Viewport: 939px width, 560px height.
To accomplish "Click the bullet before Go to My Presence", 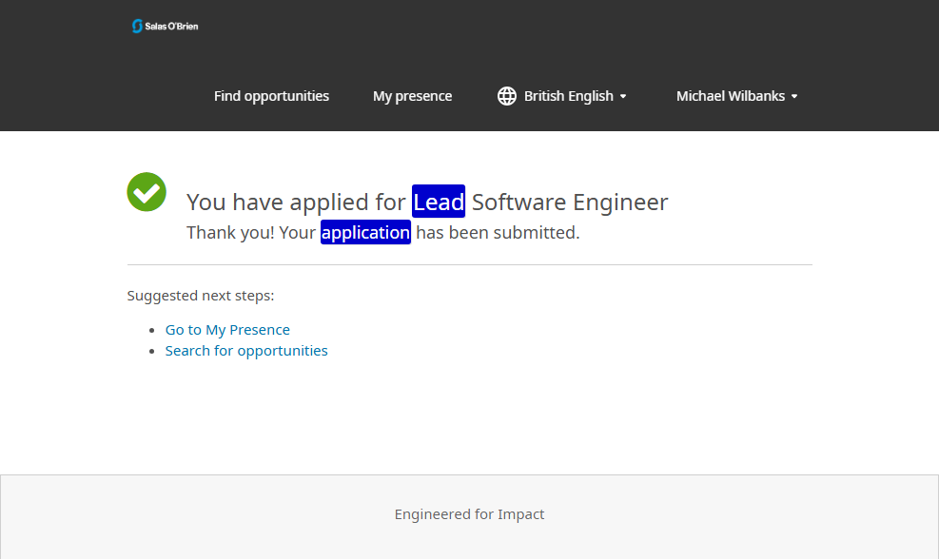I will [x=153, y=330].
